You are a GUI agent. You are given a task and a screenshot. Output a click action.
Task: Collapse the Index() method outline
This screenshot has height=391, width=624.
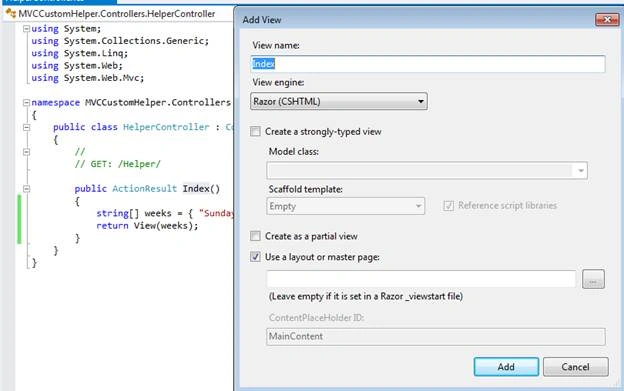coord(26,189)
